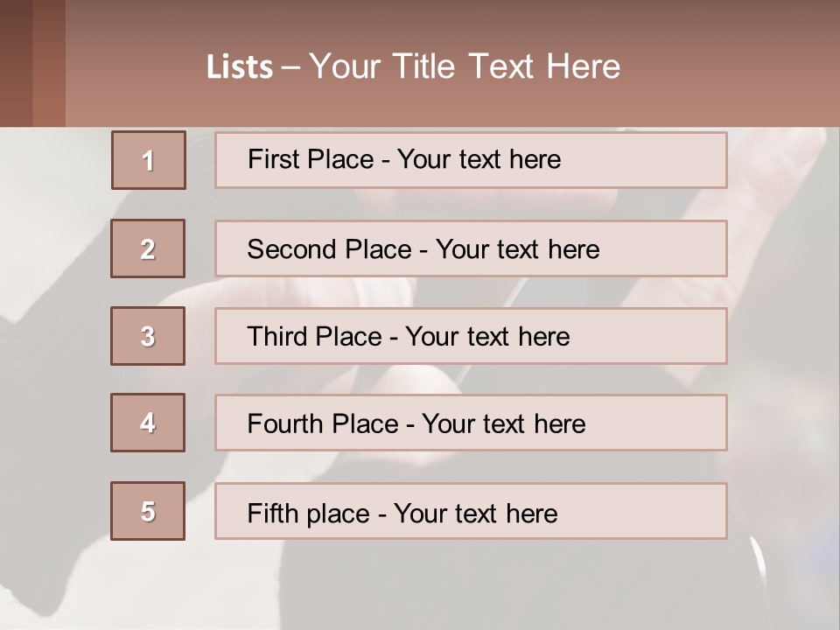
Task: Click the 'First Place - Your text here' box
Action: coord(471,160)
